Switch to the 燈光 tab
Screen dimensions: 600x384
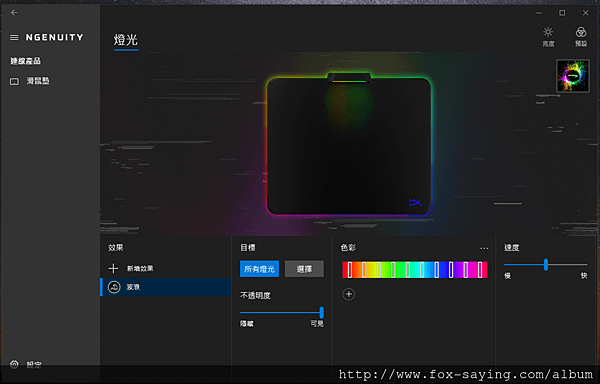(126, 40)
